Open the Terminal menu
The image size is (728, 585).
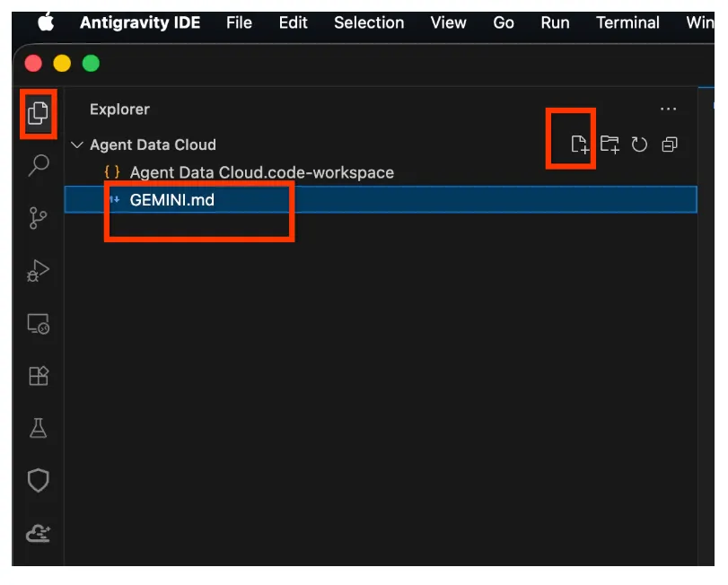point(627,22)
